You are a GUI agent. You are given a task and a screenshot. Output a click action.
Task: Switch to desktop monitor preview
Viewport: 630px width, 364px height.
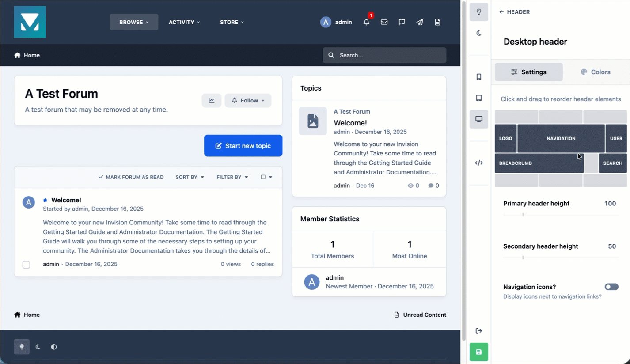click(x=479, y=119)
